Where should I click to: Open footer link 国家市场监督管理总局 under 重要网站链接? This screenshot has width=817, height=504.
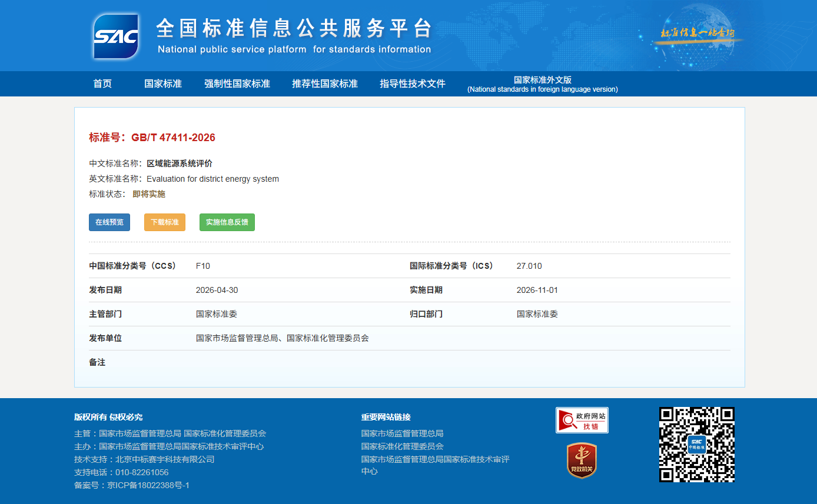pos(402,433)
